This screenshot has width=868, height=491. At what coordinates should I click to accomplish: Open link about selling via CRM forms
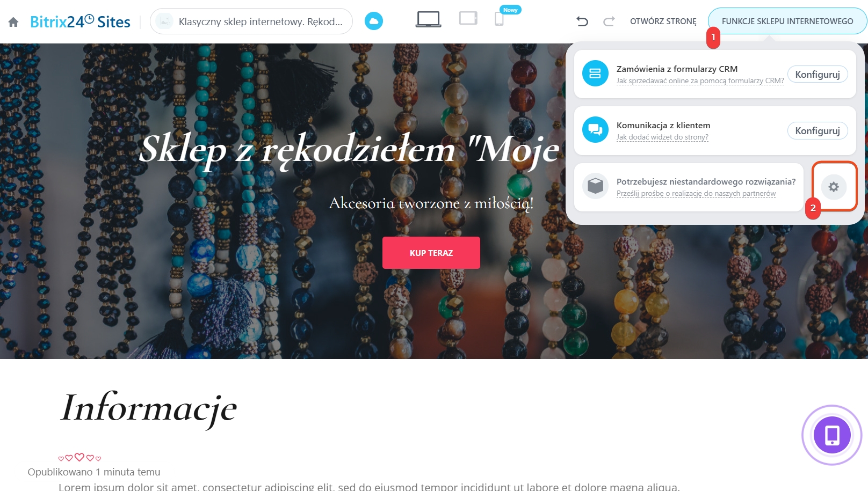700,81
